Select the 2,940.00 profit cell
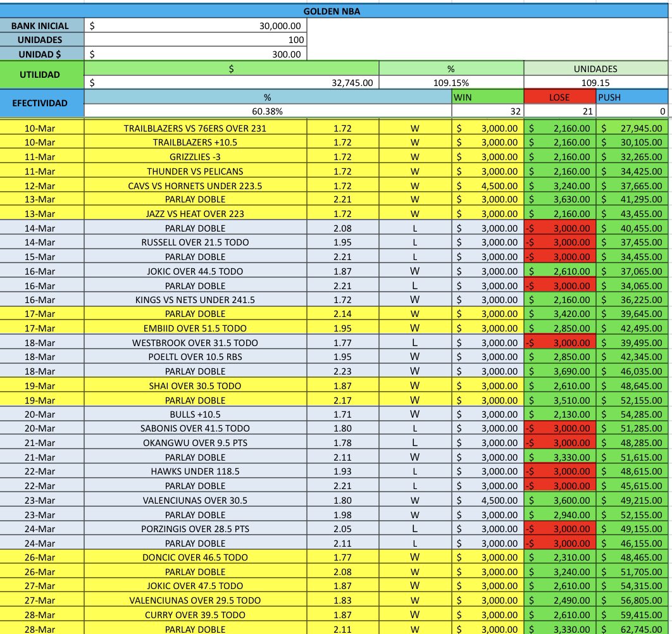 coord(559,515)
